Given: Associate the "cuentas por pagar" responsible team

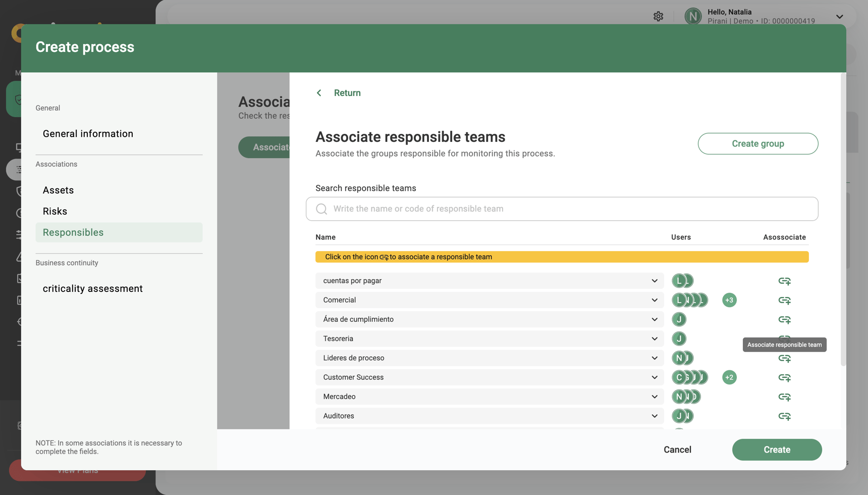Looking at the screenshot, I should tap(784, 281).
